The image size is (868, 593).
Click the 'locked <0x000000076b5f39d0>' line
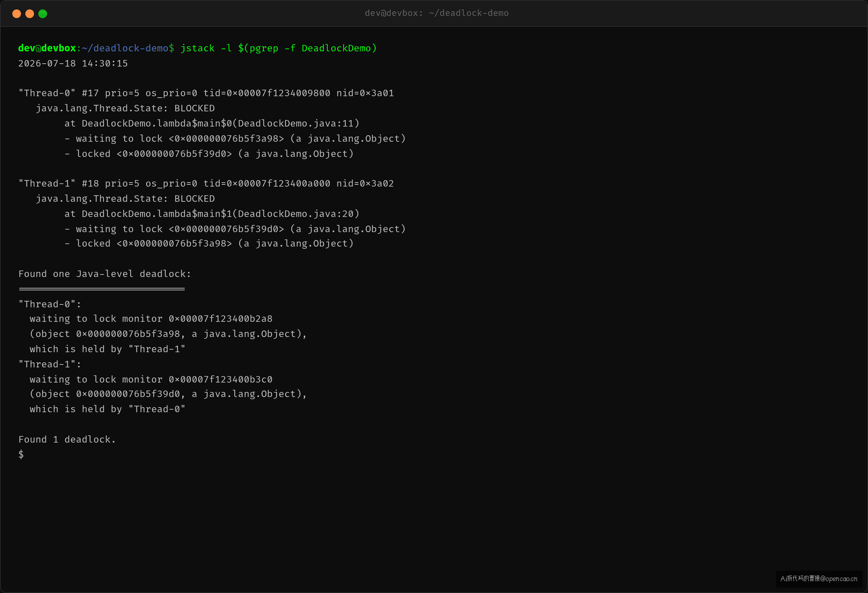tap(209, 154)
